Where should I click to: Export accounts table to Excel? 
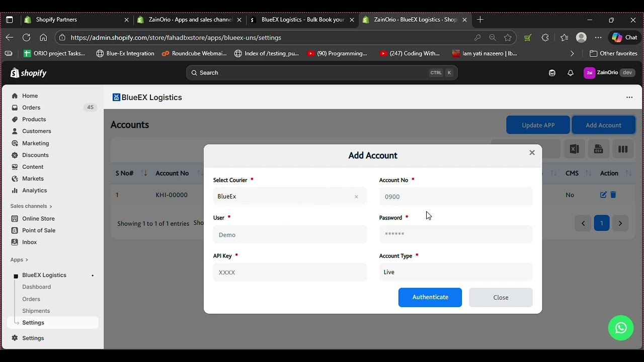pyautogui.click(x=574, y=149)
